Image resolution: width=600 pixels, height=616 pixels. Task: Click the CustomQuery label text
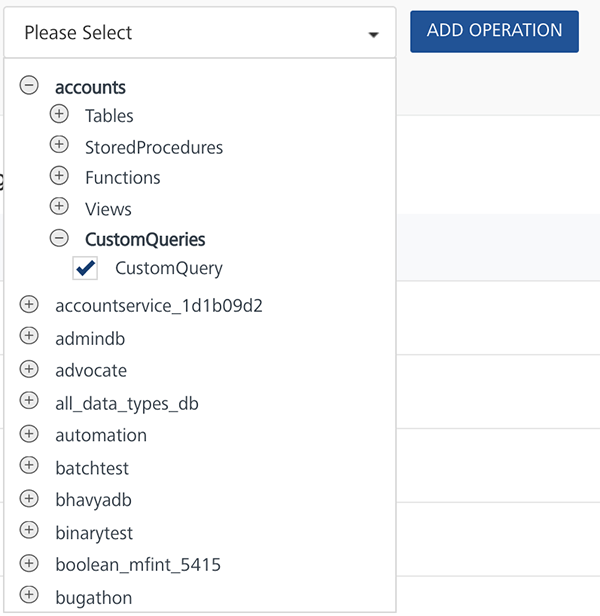pos(168,268)
